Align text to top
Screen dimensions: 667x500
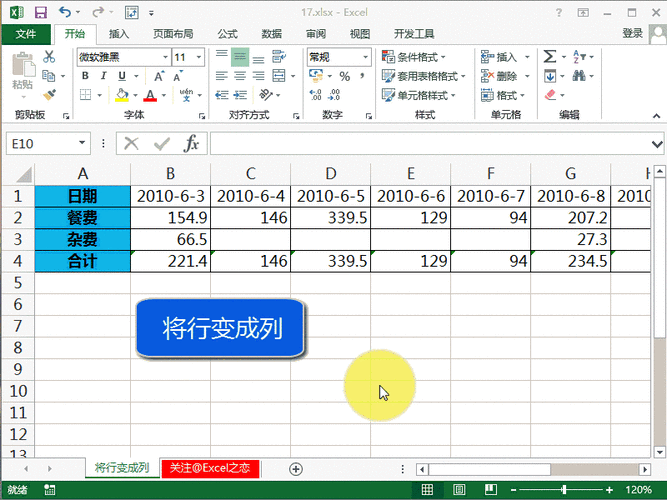222,56
